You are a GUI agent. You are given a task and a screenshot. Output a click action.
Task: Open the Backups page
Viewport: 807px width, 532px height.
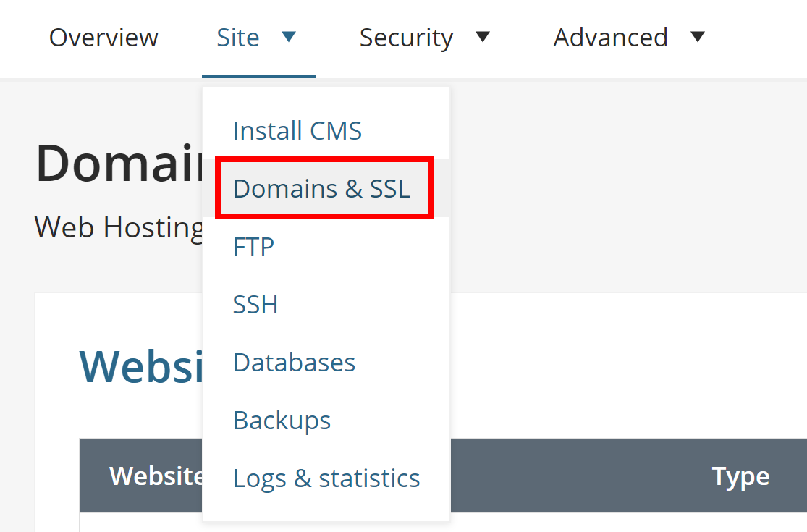coord(282,420)
